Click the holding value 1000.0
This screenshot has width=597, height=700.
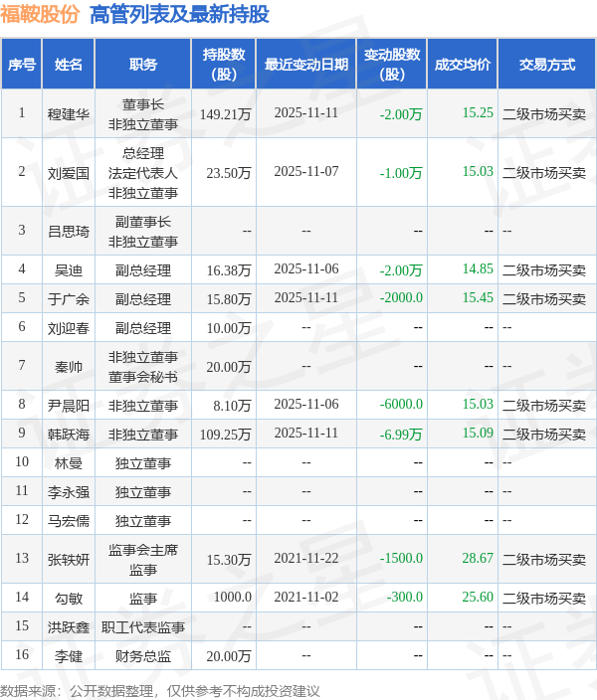[233, 597]
